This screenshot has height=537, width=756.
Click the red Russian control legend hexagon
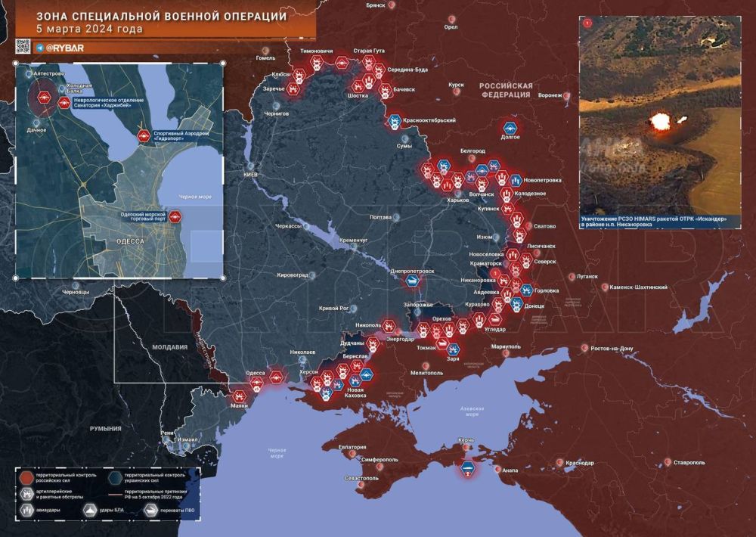point(26,476)
